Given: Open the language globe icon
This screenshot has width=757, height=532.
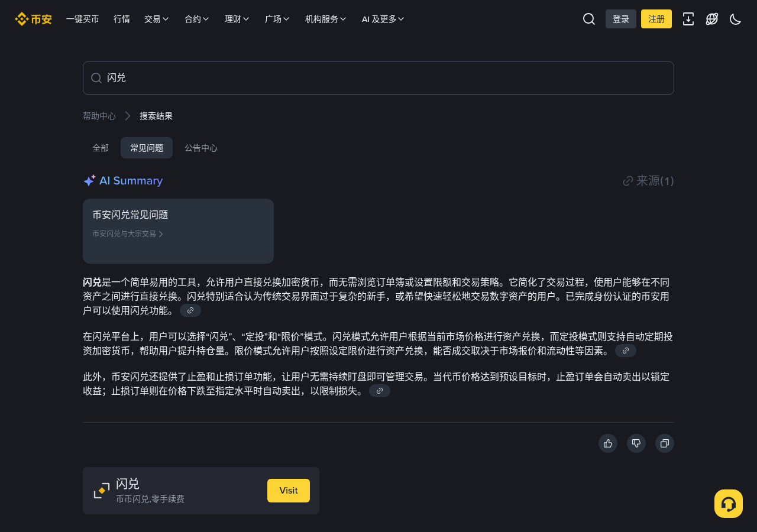Looking at the screenshot, I should (712, 19).
